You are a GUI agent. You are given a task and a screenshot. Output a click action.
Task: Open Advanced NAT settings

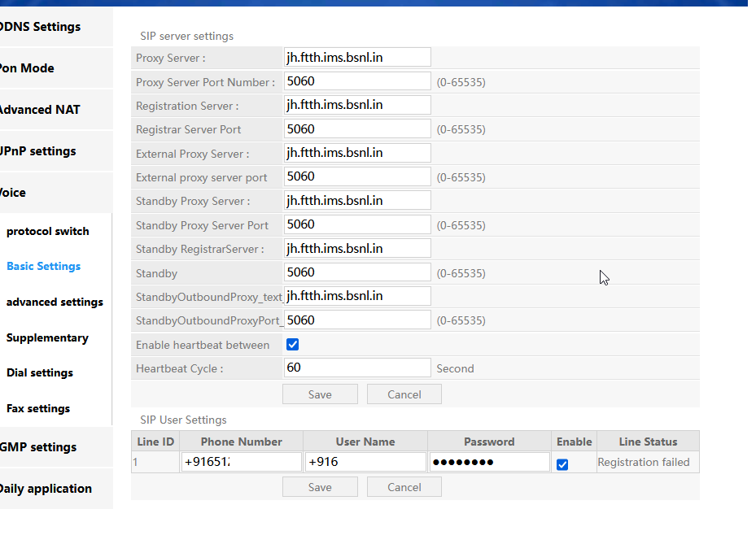click(x=39, y=110)
